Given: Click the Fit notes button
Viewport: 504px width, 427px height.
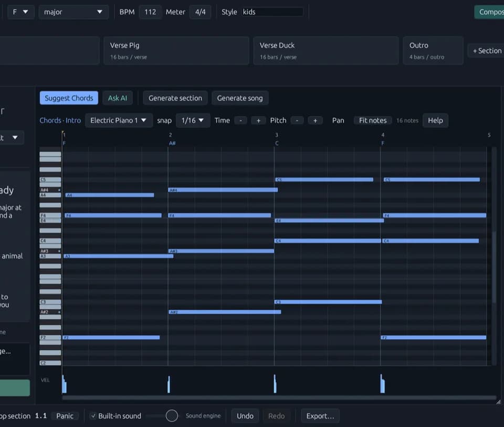Looking at the screenshot, I should point(373,120).
